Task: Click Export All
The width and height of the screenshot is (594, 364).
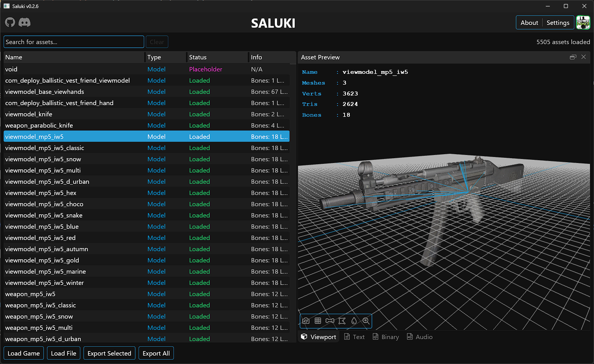Action: click(x=156, y=353)
